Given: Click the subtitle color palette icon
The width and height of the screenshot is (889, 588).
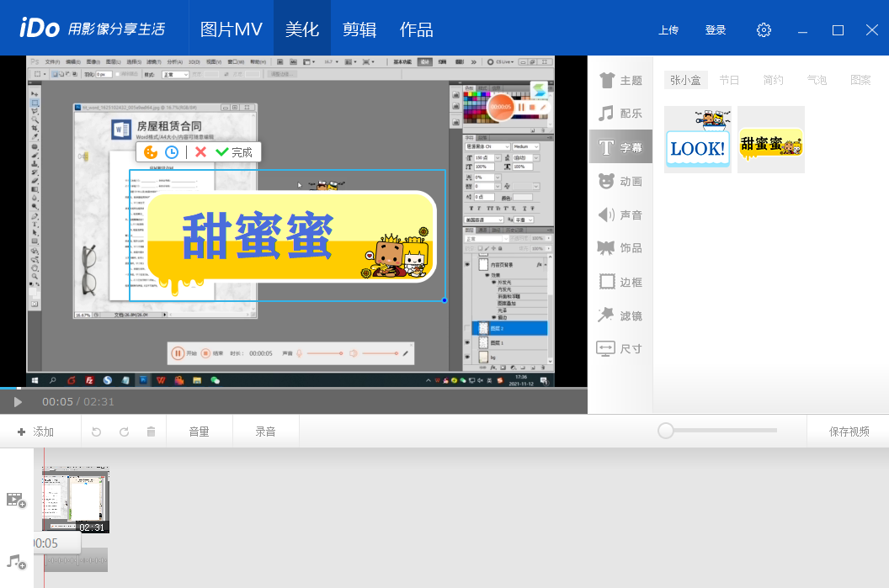Looking at the screenshot, I should pos(151,151).
